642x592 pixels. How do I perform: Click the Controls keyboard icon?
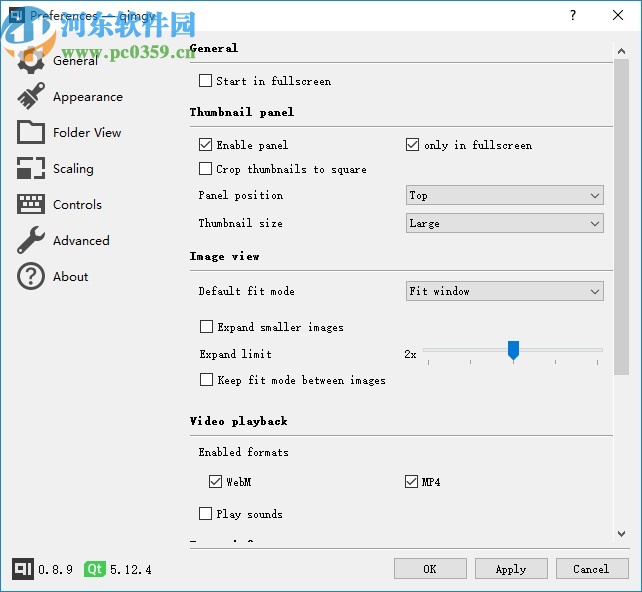pos(31,204)
